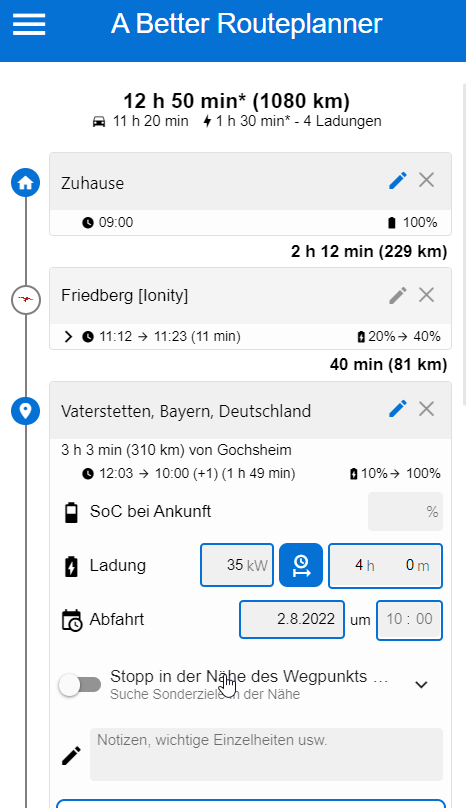
Task: Remove the Zuhause waypoint
Action: [x=426, y=180]
